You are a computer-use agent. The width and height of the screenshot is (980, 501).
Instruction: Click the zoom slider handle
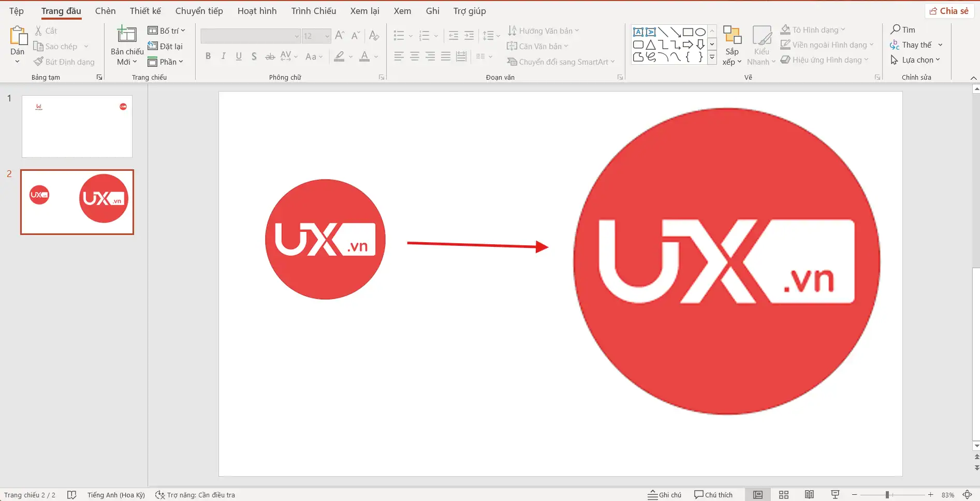(887, 495)
